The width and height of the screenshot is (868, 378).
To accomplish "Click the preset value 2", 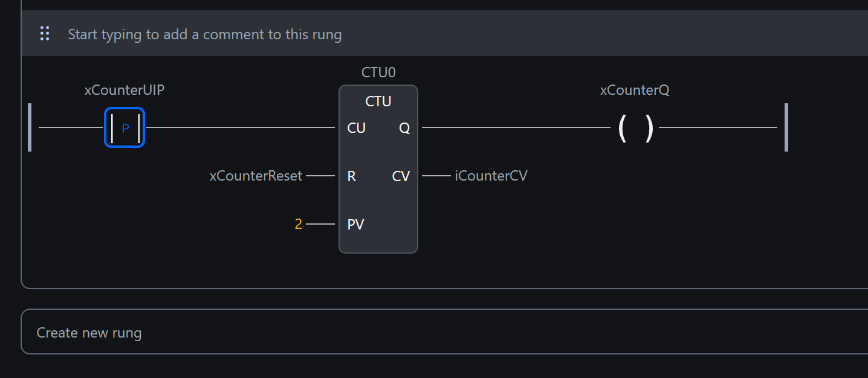I will pos(298,225).
